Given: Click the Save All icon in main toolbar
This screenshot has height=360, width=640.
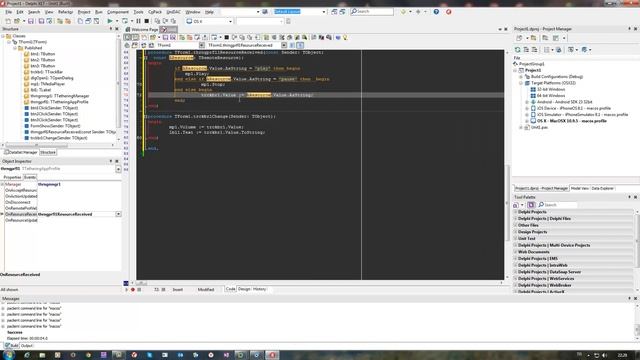Looking at the screenshot, I should pos(41,21).
